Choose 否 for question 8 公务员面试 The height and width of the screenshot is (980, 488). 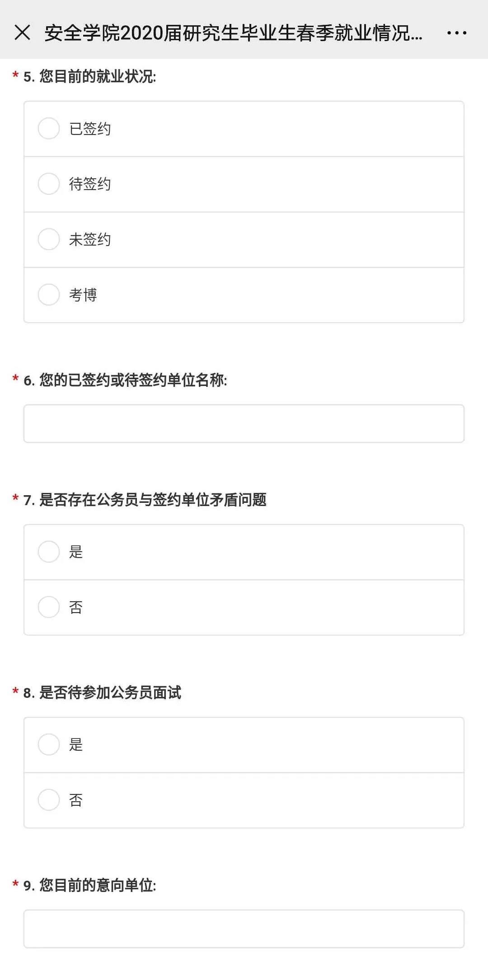[49, 800]
